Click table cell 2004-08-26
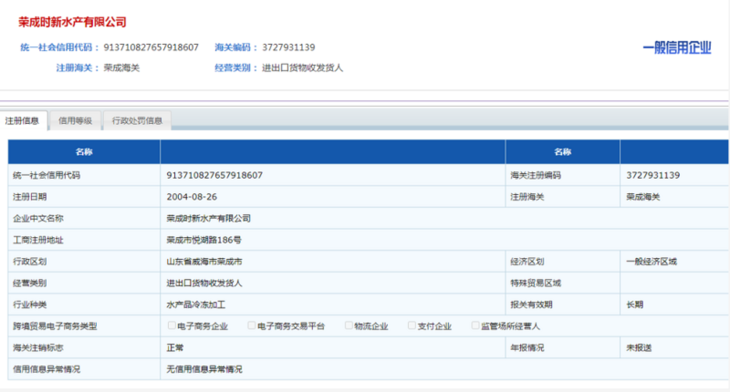This screenshot has height=392, width=730. click(192, 197)
